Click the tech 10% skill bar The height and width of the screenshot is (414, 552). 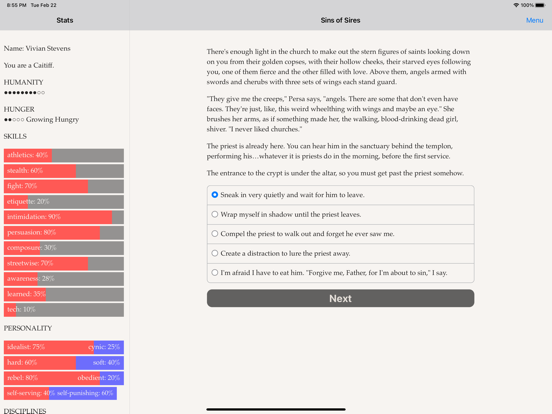tap(64, 310)
